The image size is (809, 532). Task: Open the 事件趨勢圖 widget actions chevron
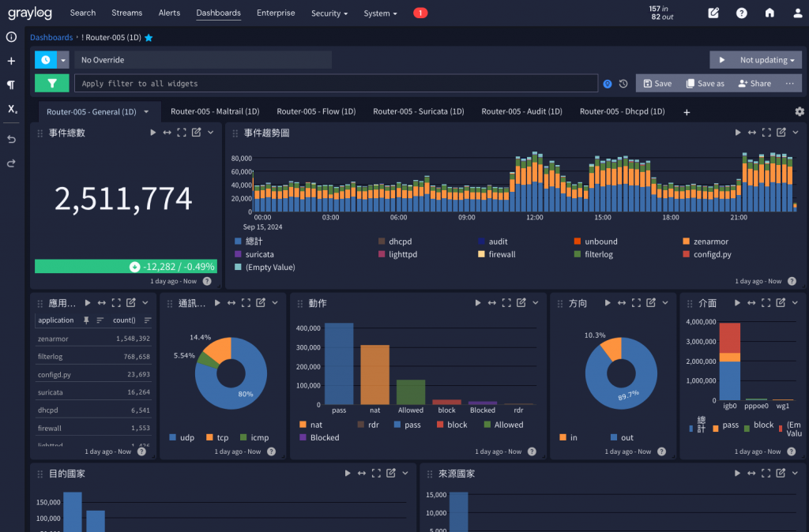coord(796,133)
